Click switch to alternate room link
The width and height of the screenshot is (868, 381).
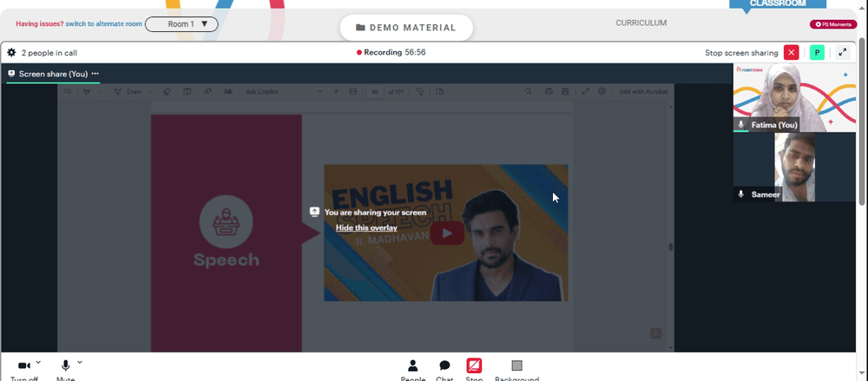coord(103,24)
